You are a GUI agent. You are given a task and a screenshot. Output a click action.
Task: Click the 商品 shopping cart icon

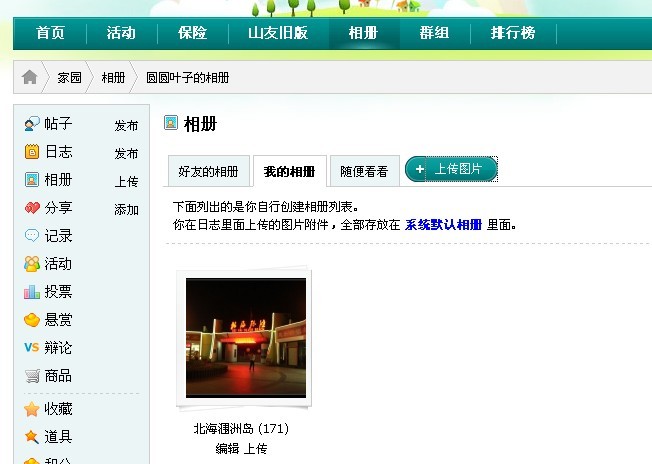coord(32,376)
